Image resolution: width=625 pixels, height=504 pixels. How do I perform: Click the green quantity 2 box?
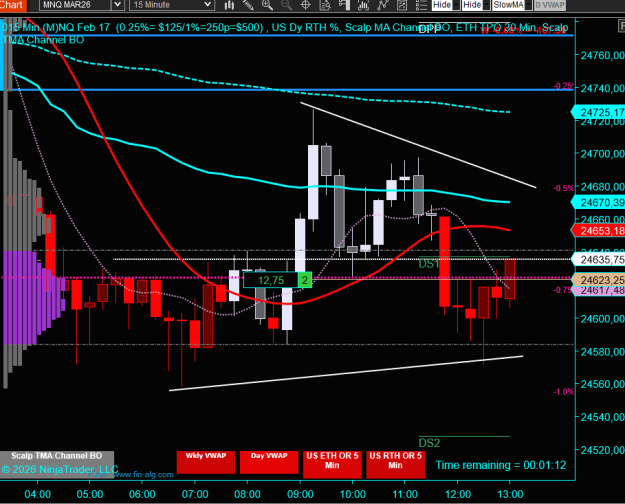305,280
